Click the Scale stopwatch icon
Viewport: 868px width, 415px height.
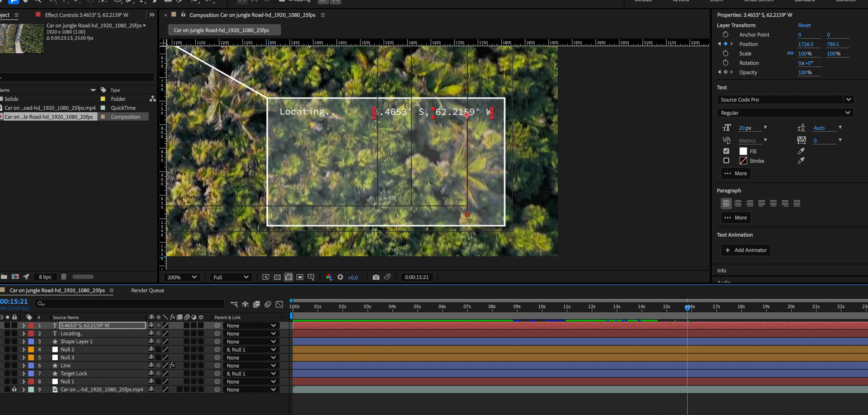click(725, 53)
